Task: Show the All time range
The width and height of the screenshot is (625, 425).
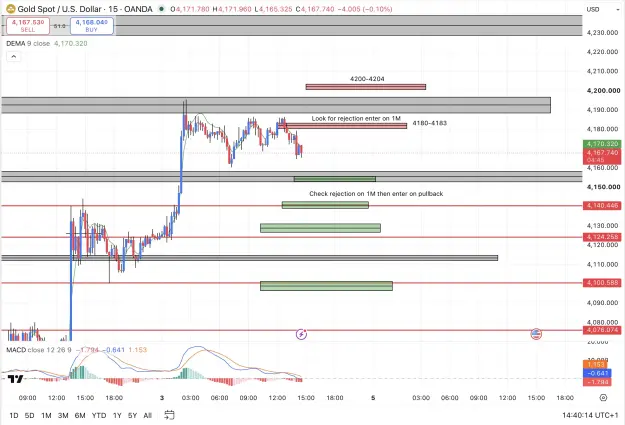Action: [x=147, y=415]
